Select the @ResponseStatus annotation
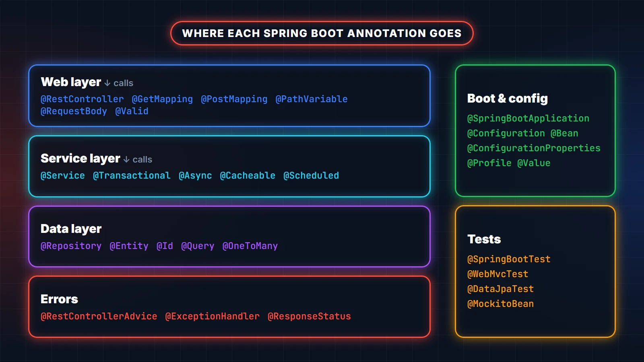Screen dimensions: 644x362 [309, 316]
